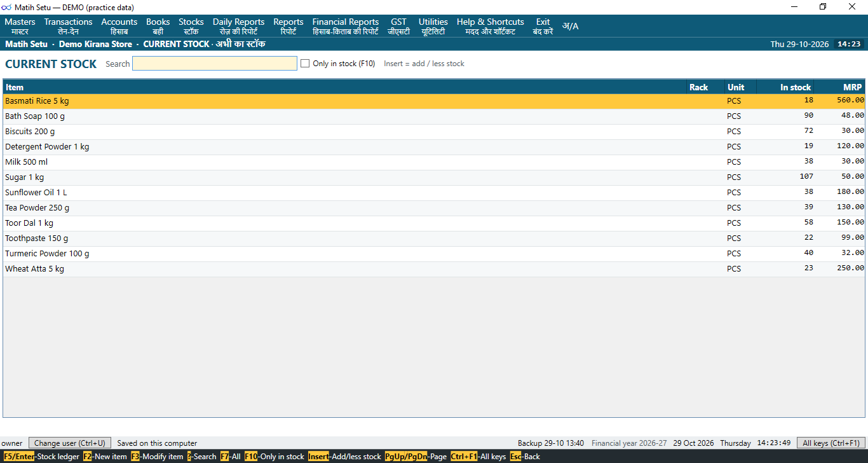The image size is (868, 463).
Task: Focus the Search input field
Action: click(215, 64)
